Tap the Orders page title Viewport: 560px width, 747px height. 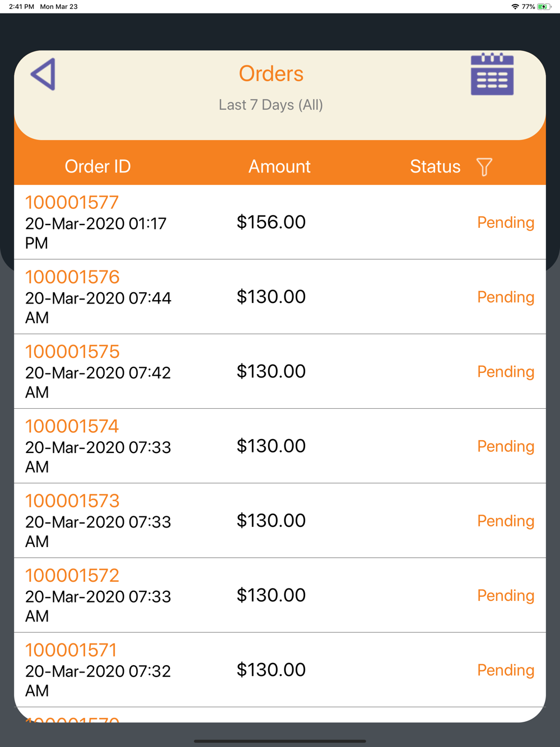coord(271,74)
